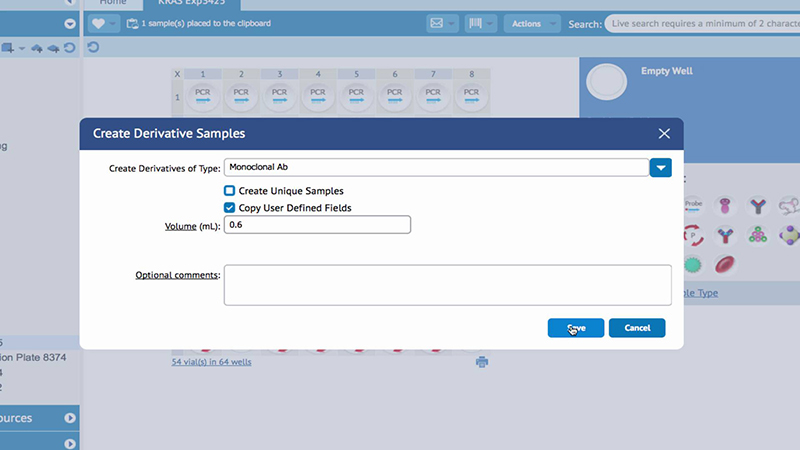Expand the barcode dropdown arrow
This screenshot has height=450, width=800.
[x=489, y=23]
